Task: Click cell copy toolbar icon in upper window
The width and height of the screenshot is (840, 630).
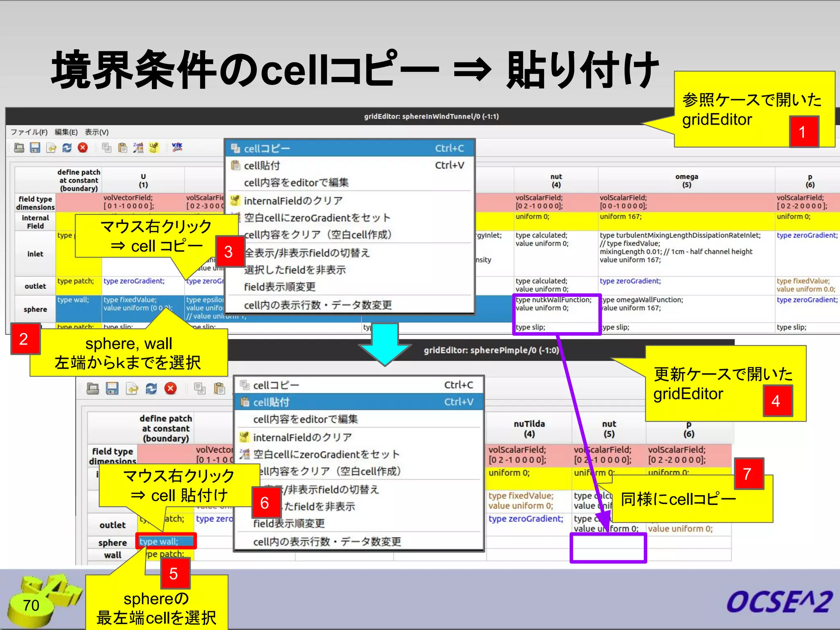Action: tap(107, 148)
